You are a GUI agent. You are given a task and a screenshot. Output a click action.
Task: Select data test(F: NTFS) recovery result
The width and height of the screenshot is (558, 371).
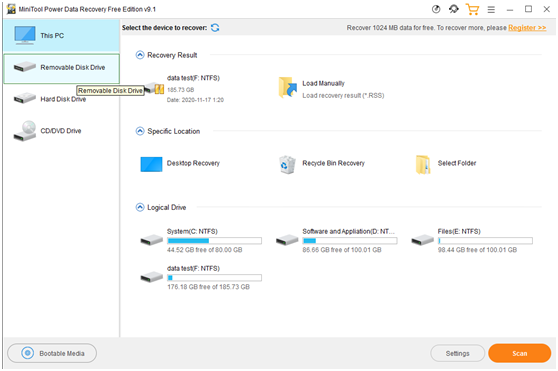[193, 78]
